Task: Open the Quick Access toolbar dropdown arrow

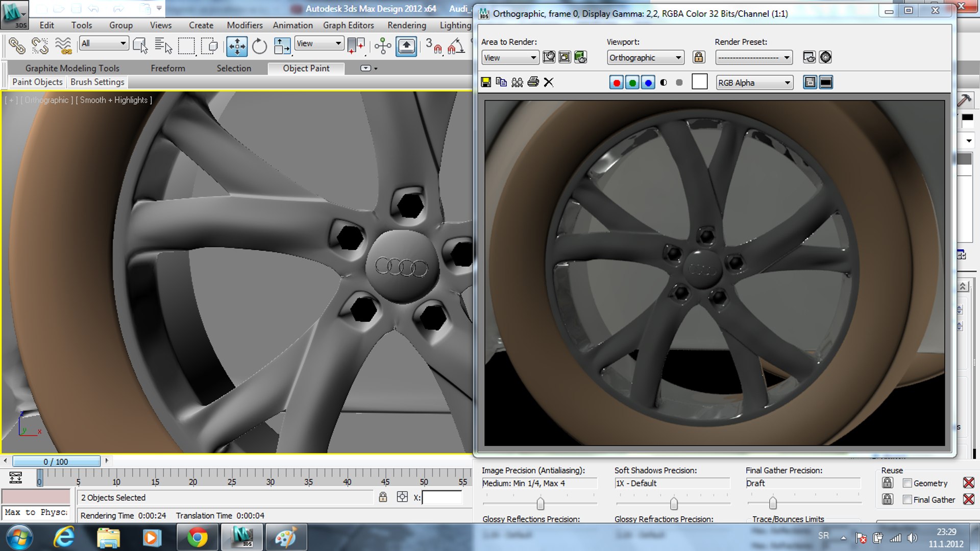Action: (x=159, y=8)
